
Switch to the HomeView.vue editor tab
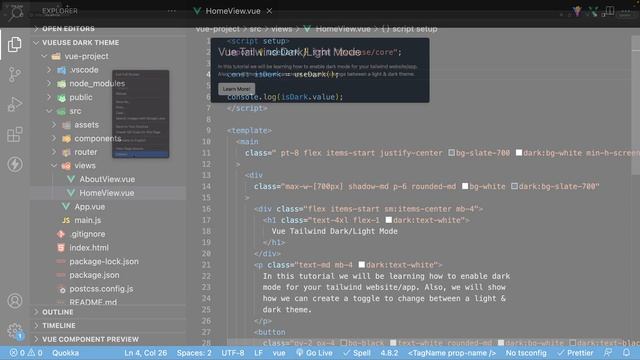point(233,11)
